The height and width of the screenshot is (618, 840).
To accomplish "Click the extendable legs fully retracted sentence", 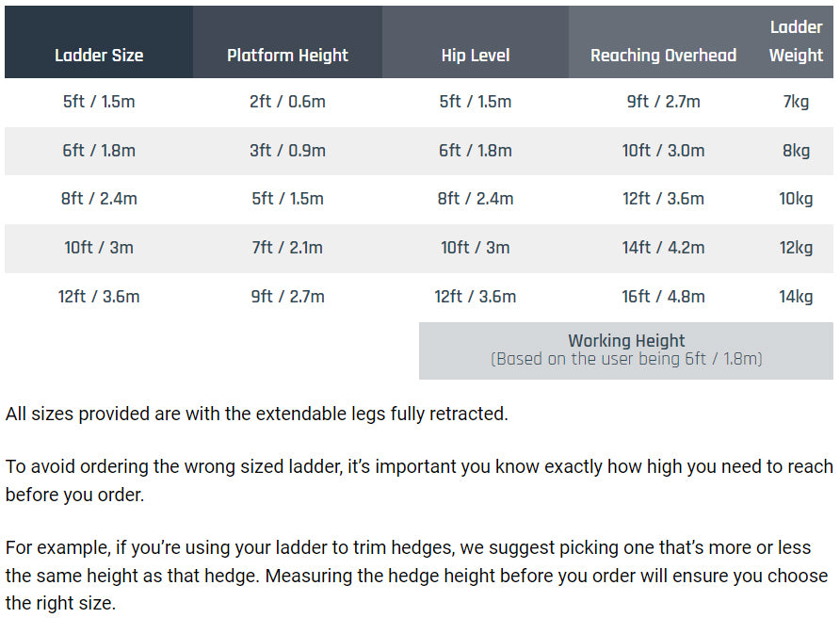I will 256,414.
